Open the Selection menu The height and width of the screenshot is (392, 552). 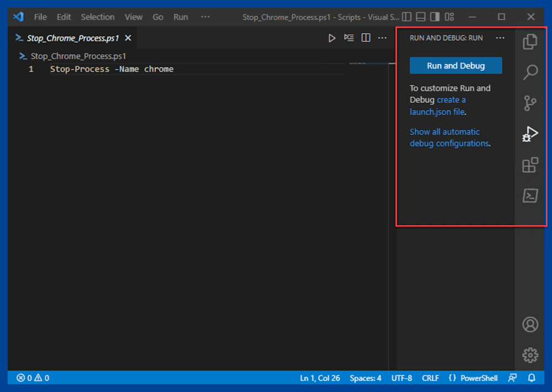point(98,17)
